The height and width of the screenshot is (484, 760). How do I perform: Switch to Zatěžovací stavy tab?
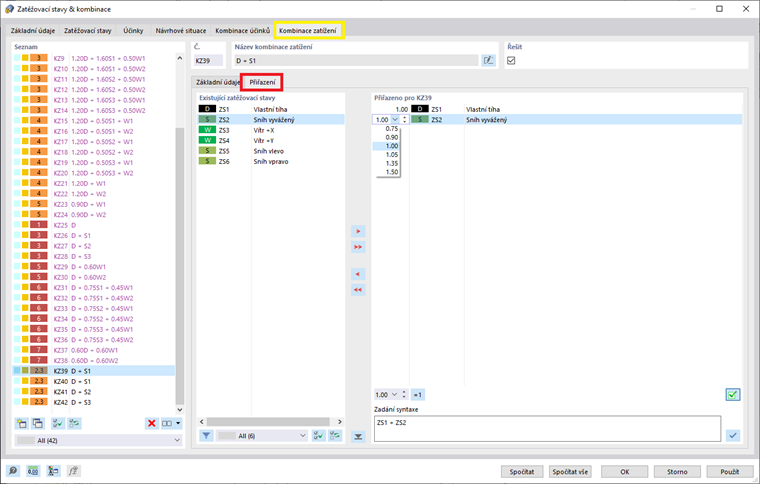[88, 31]
